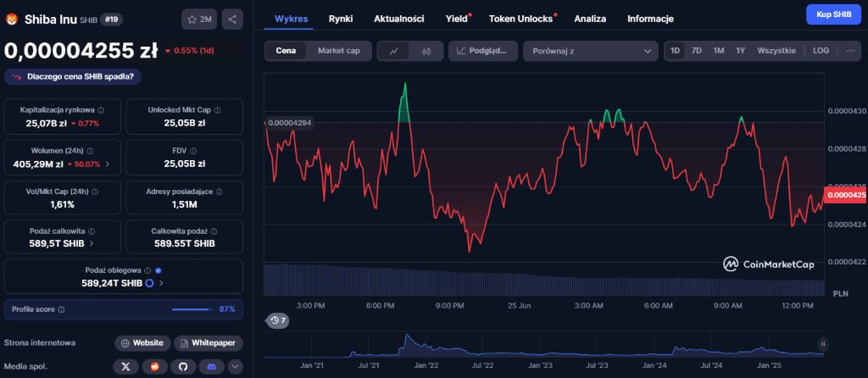Screen dimensions: 868x378
Task: Click the events history badge showing 7
Action: (278, 320)
